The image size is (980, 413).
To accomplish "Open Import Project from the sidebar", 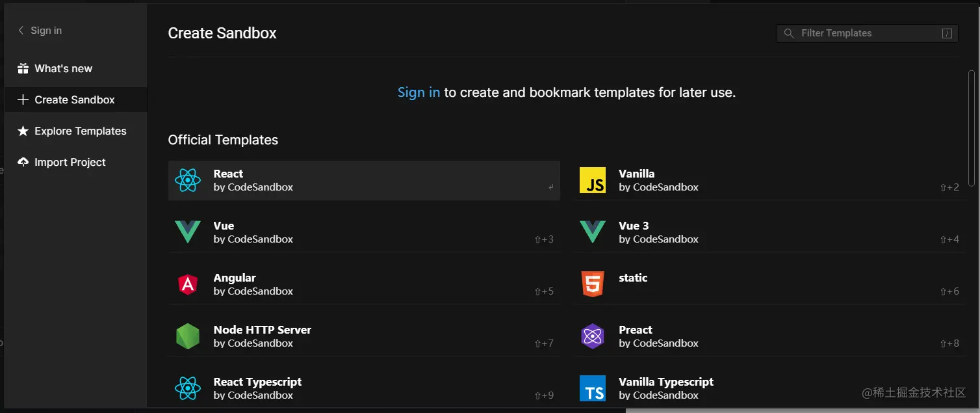I will tap(70, 162).
